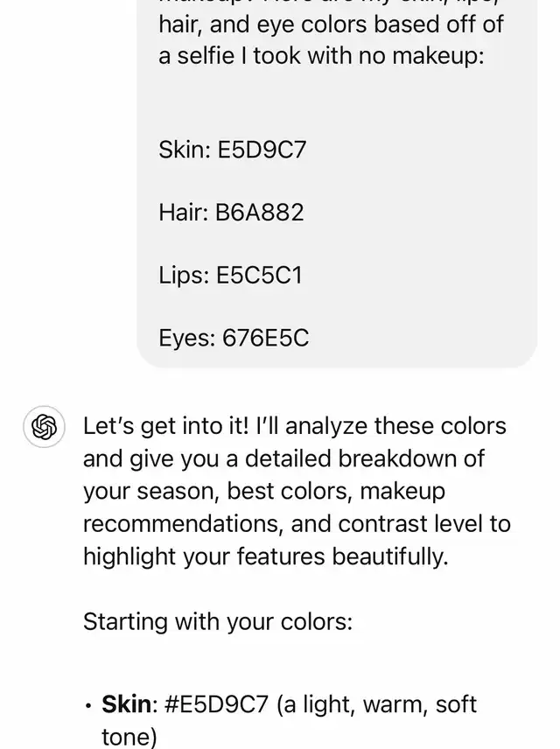Image resolution: width=560 pixels, height=749 pixels.
Task: Tap the word 'tone)' at the bottom
Action: pyautogui.click(x=129, y=737)
